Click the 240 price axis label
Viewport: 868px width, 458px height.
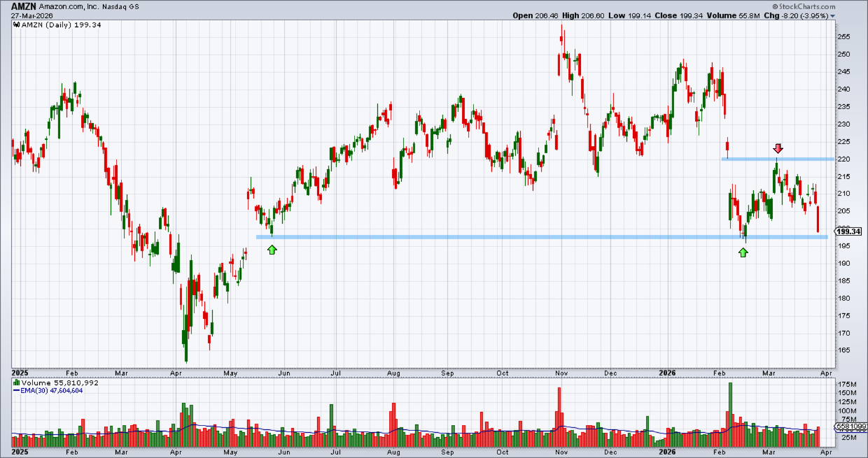843,90
